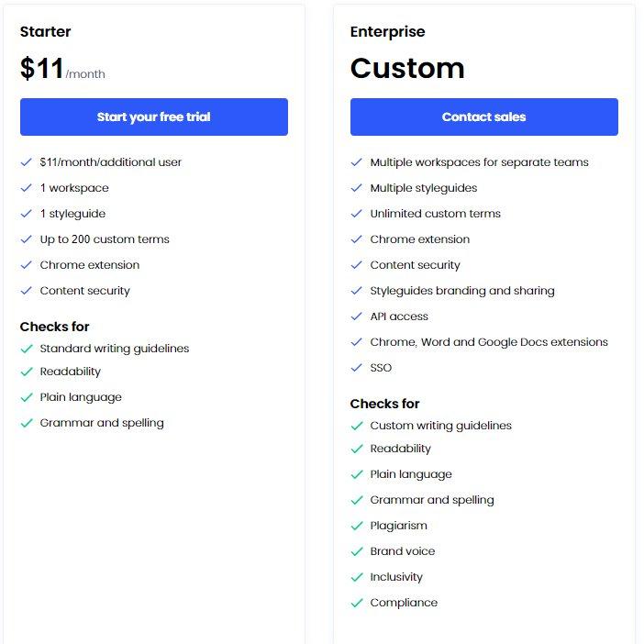
Task: Click the checkmark beside SSO
Action: point(357,368)
